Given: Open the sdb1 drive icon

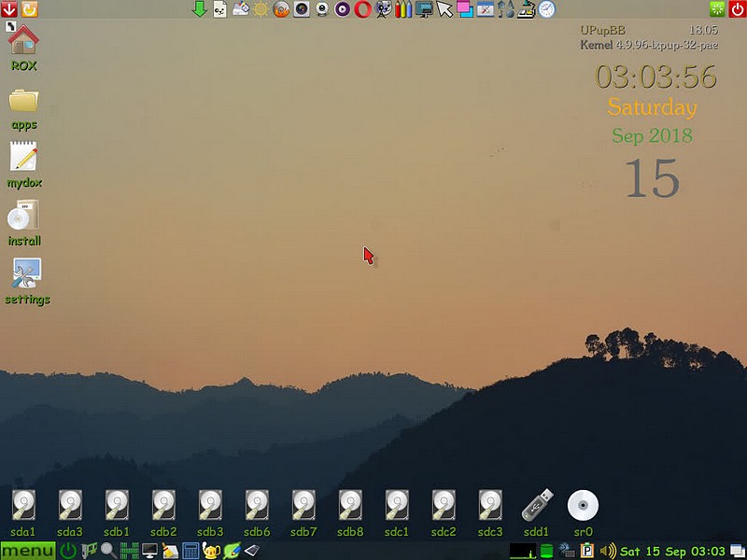Looking at the screenshot, I should coord(116,506).
